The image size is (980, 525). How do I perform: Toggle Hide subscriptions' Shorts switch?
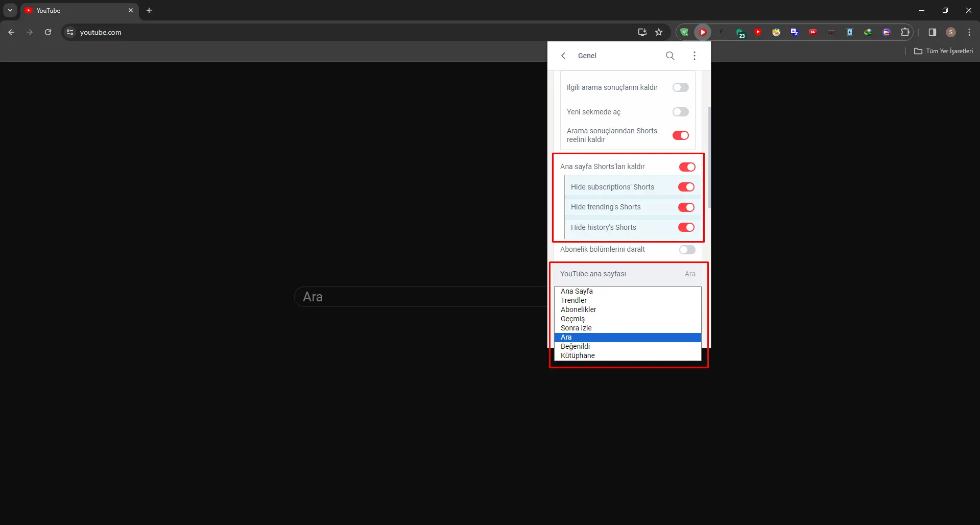coord(686,187)
